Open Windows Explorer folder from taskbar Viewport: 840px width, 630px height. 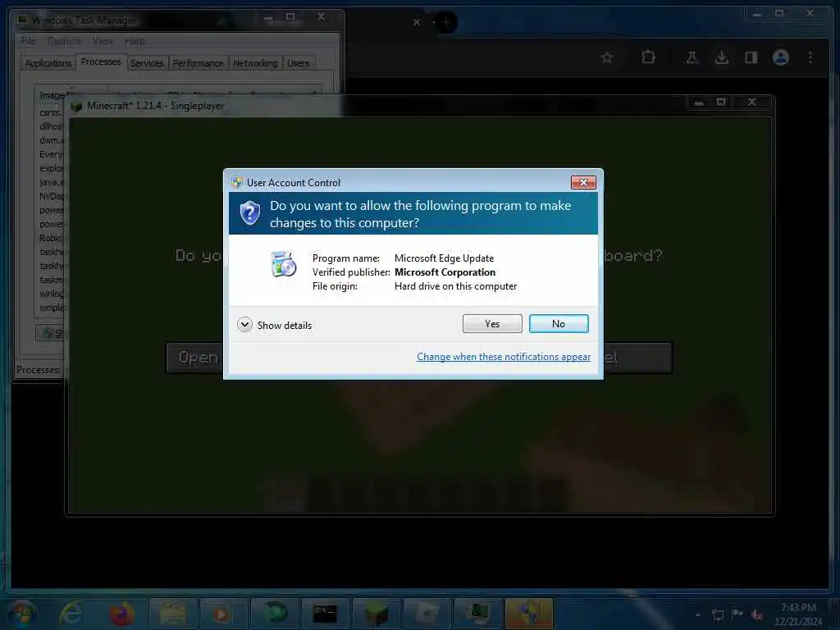point(172,614)
